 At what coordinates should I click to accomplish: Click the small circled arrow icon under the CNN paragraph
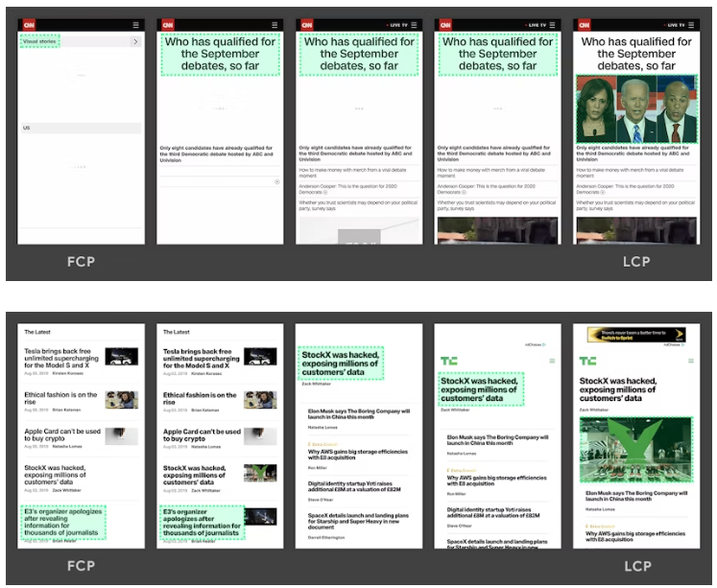[x=277, y=181]
